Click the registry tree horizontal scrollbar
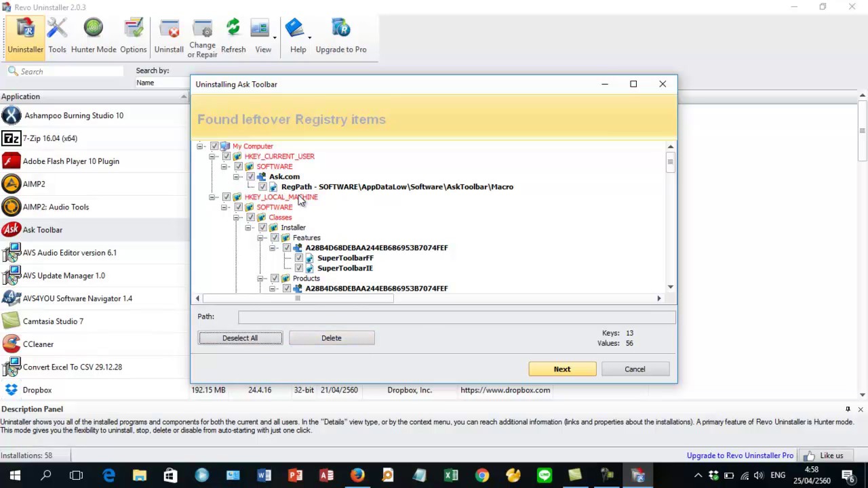Viewport: 868px width, 488px height. click(x=428, y=298)
